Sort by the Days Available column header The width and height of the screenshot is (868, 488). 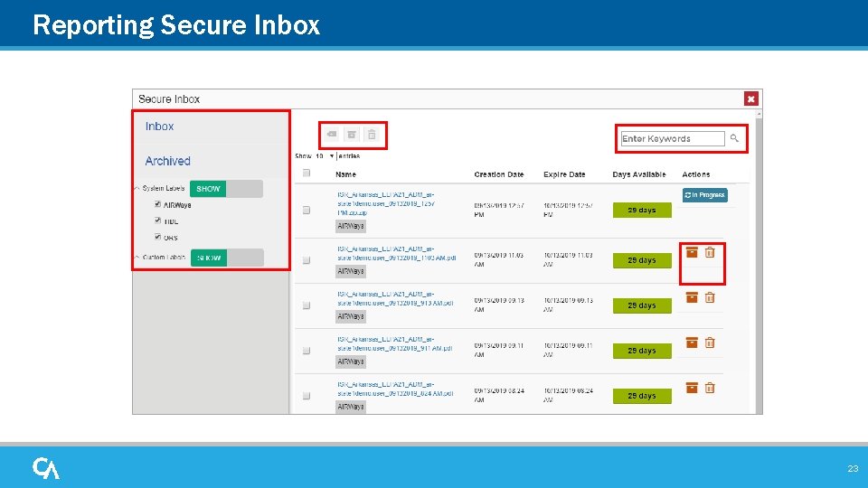639,174
